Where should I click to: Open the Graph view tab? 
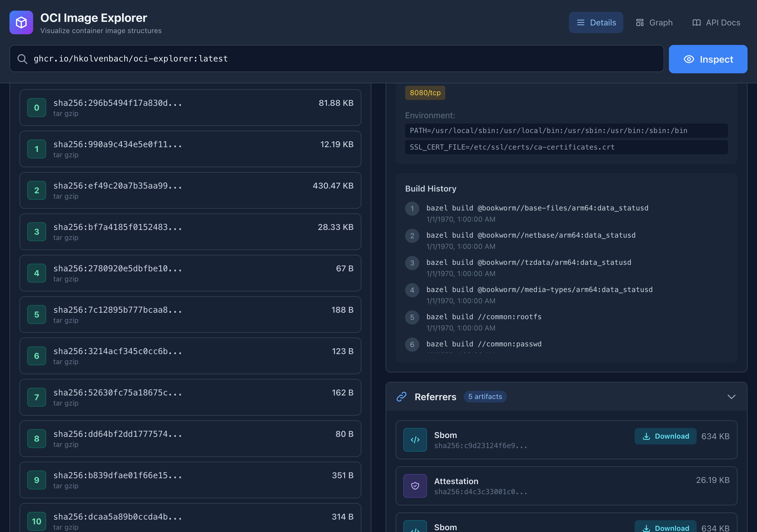coord(654,22)
